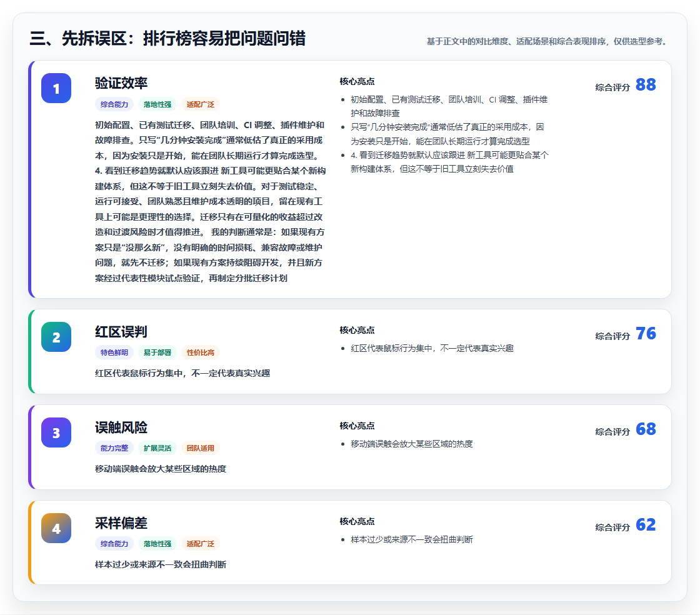Click the score 68 value
The width and height of the screenshot is (700, 615).
tap(646, 429)
